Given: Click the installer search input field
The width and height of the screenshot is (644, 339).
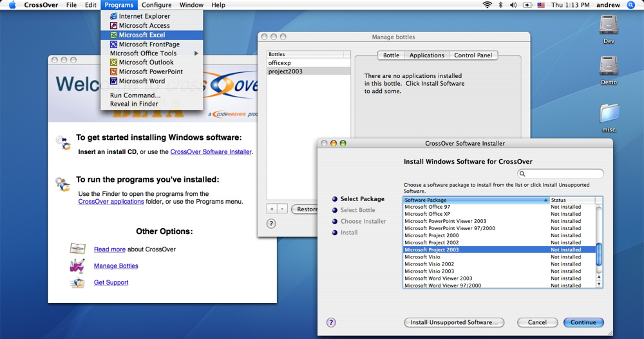Looking at the screenshot, I should click(561, 174).
